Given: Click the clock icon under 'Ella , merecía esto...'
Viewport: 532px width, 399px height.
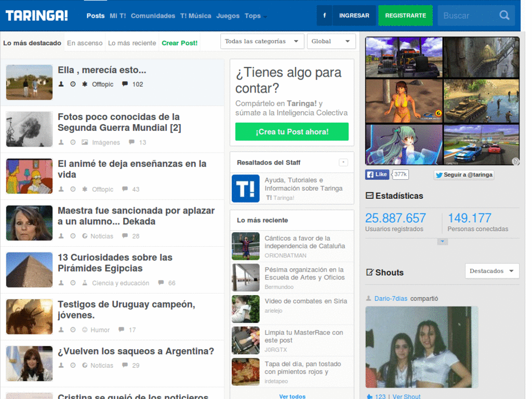Looking at the screenshot, I should click(x=73, y=84).
